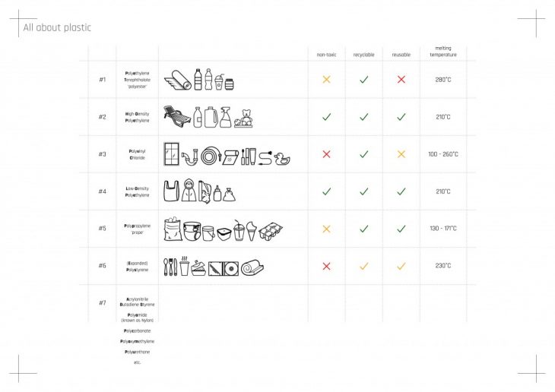Screen dimensions: 555x392
Task: Click the red X for #1 reusable
Action: [x=401, y=80]
